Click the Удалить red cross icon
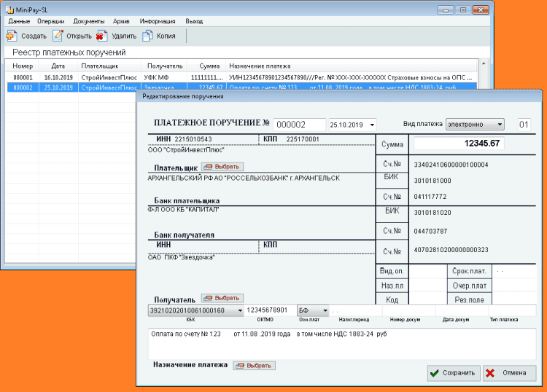 tap(102, 36)
